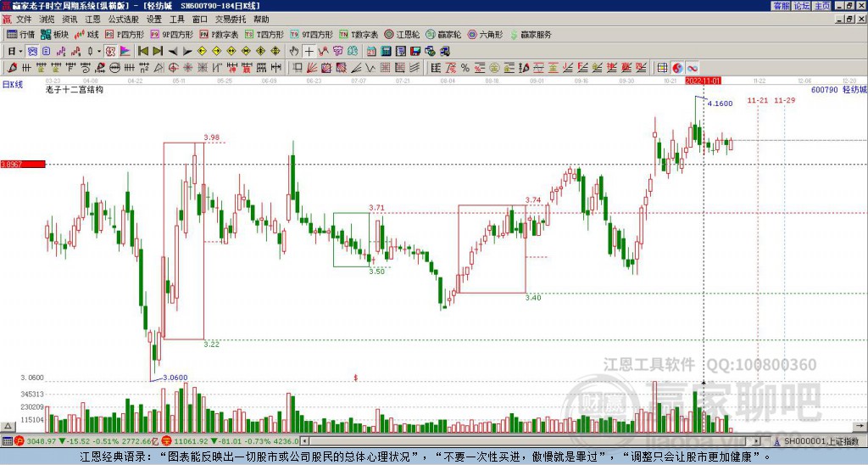The image size is (868, 465).
Task: Click the bottom-left up-arrow chart button
Action: 8,426
